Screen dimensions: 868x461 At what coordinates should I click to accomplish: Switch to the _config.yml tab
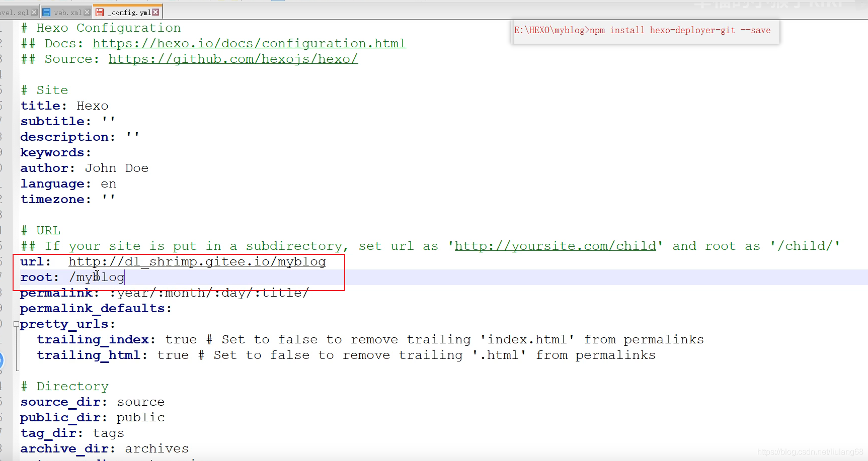(128, 12)
